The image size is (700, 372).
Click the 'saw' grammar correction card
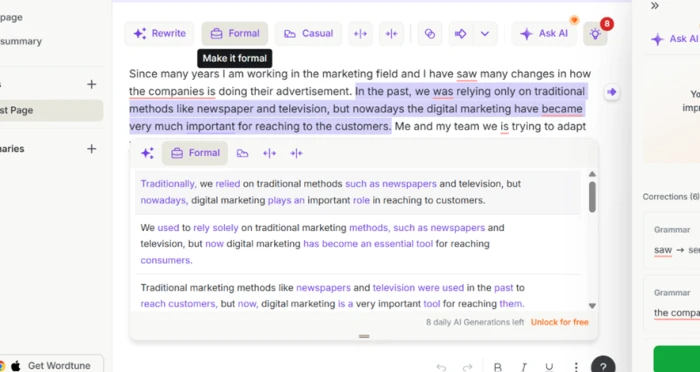coord(671,240)
